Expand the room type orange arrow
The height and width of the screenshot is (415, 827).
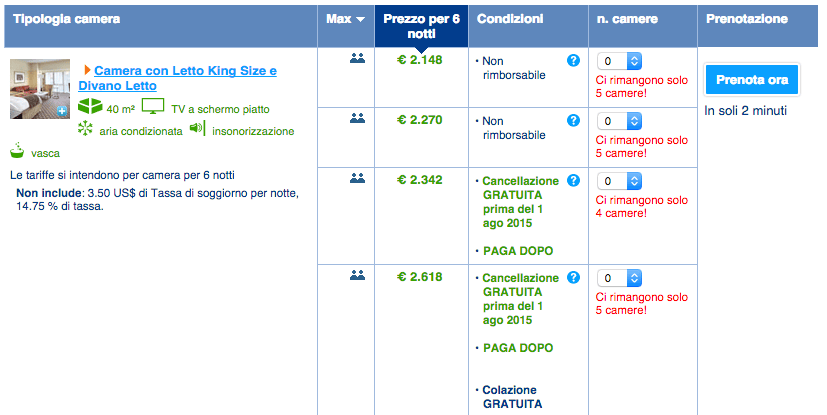coord(88,71)
